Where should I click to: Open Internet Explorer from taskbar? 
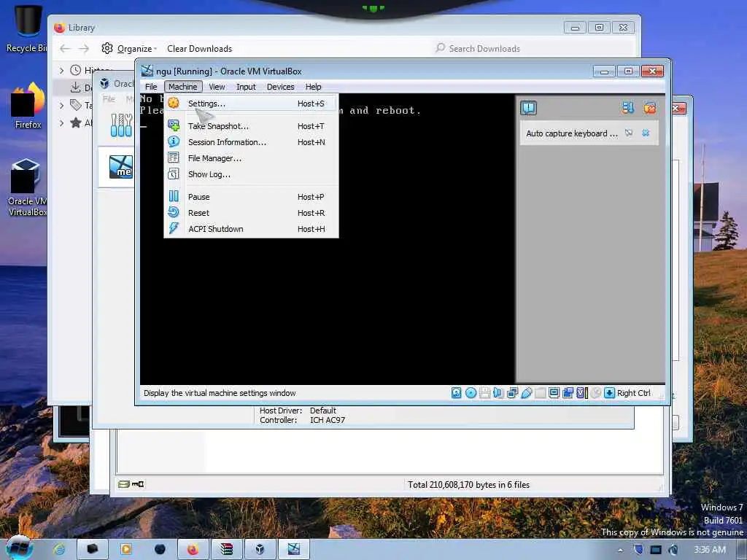[59, 549]
